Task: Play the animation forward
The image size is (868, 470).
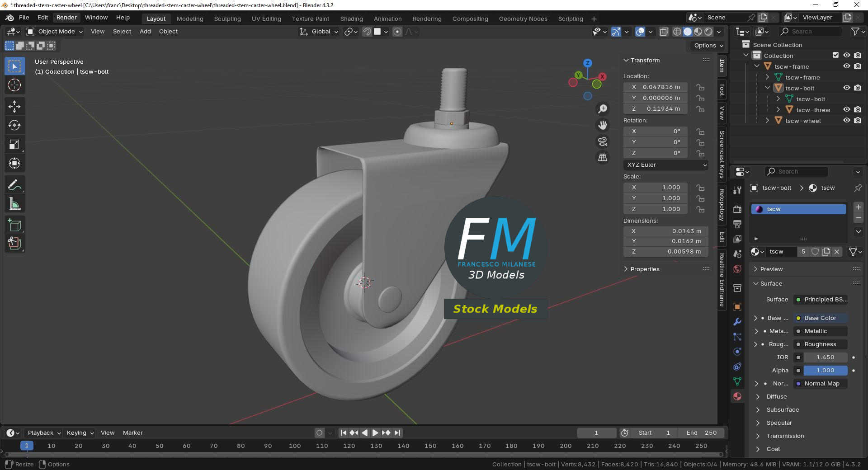Action: 375,433
